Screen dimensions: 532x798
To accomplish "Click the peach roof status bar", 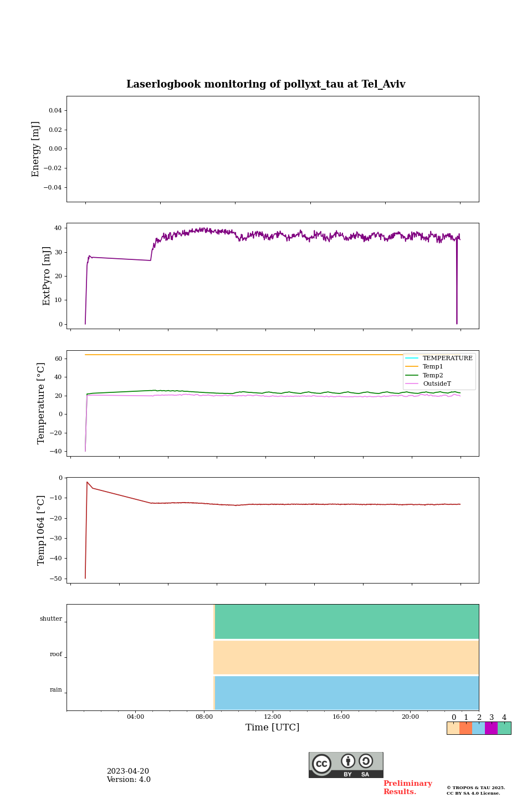I will coord(346,657).
